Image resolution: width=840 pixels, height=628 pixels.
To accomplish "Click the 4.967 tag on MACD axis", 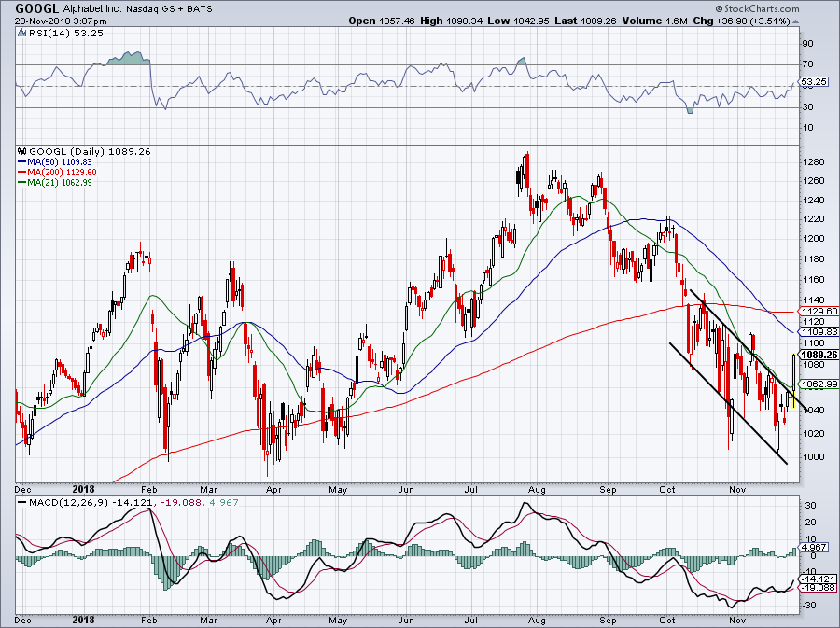I will coord(815,547).
